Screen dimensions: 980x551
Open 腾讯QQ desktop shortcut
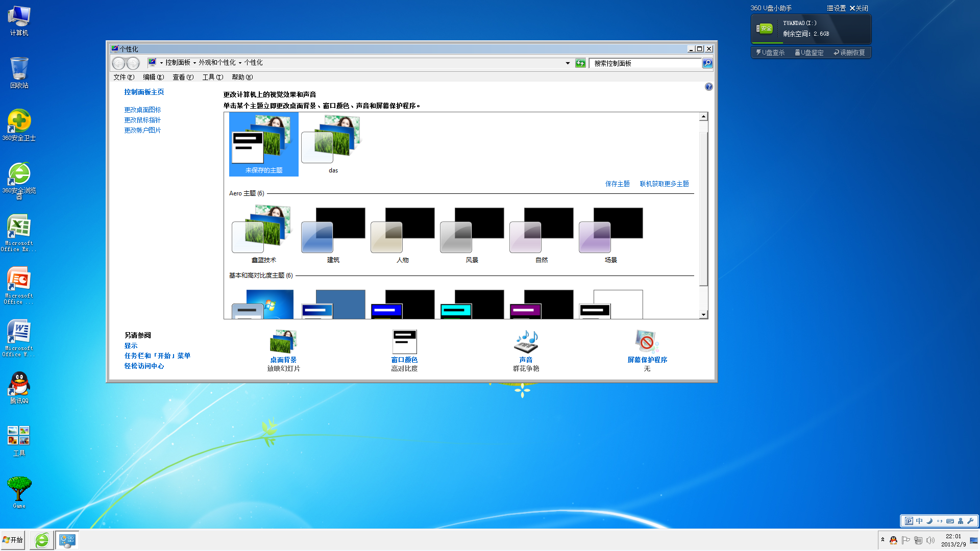pos(19,388)
